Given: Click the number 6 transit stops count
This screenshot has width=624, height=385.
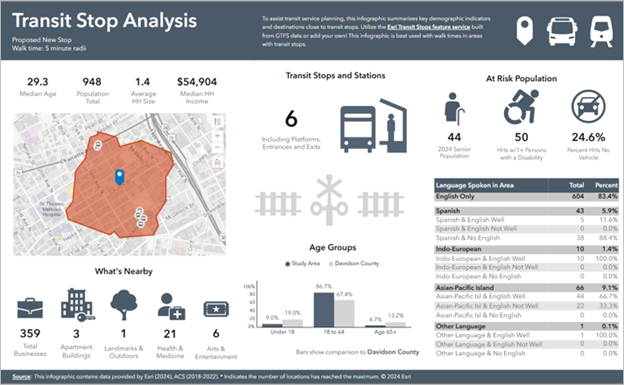Looking at the screenshot, I should (291, 119).
